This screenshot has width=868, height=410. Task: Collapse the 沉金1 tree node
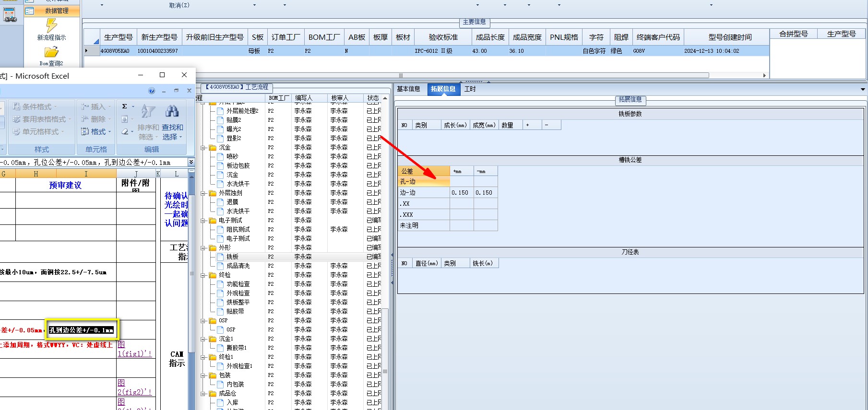pos(203,339)
